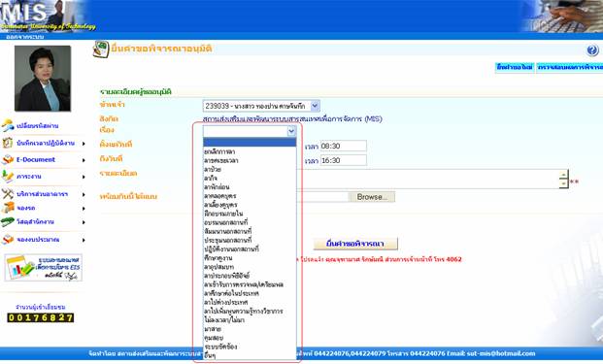Click the office supplies stapler icon

(x=8, y=221)
